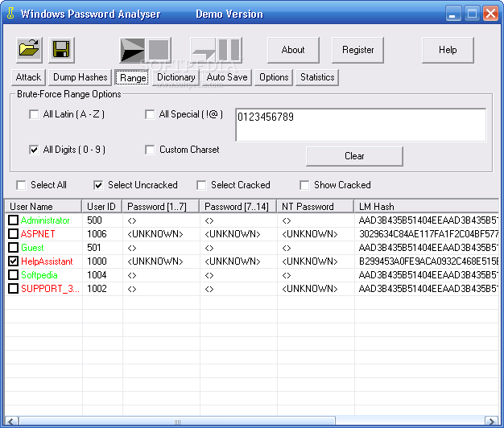
Task: Select the Administrator user name
Action: [45, 220]
